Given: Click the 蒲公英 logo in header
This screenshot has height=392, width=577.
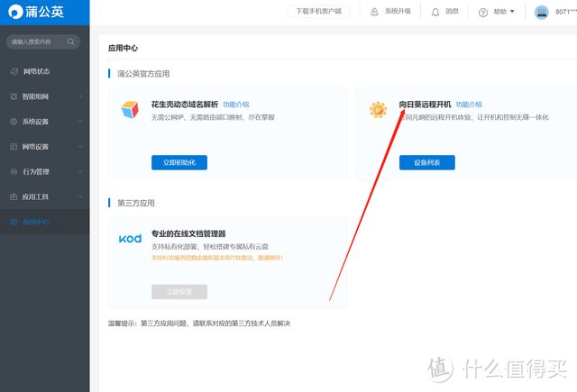Looking at the screenshot, I should 36,12.
